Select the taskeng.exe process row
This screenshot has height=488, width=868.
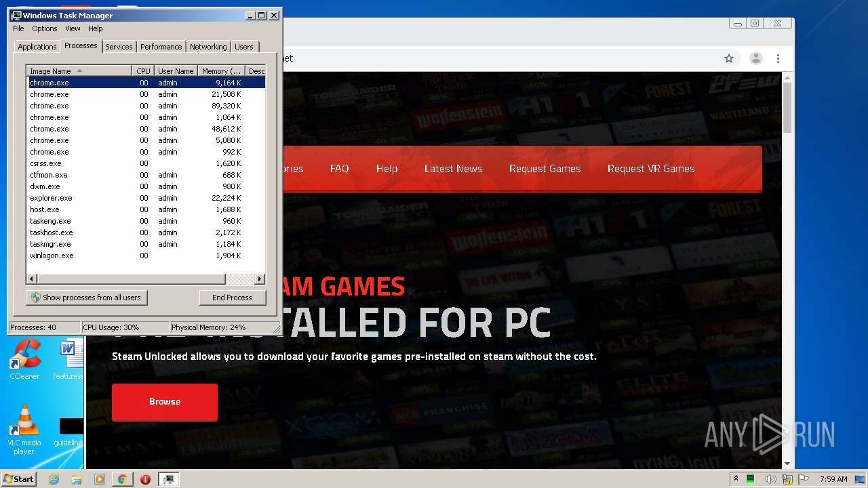(x=146, y=221)
